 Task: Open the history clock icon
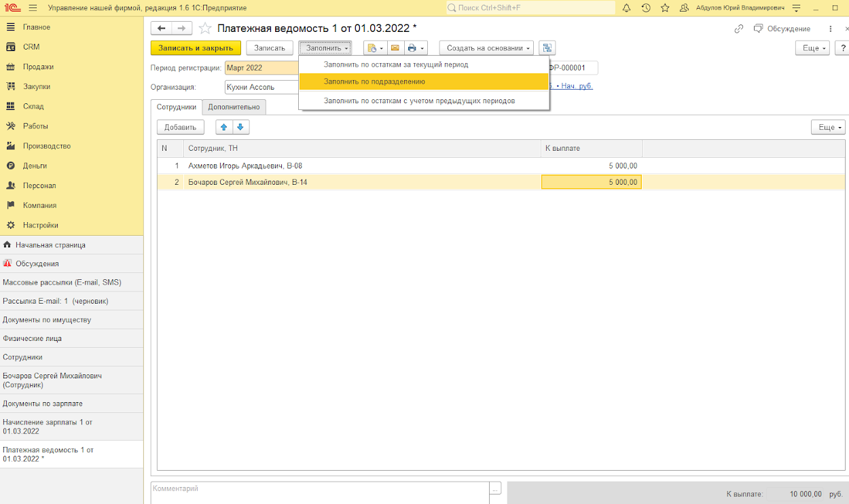646,8
